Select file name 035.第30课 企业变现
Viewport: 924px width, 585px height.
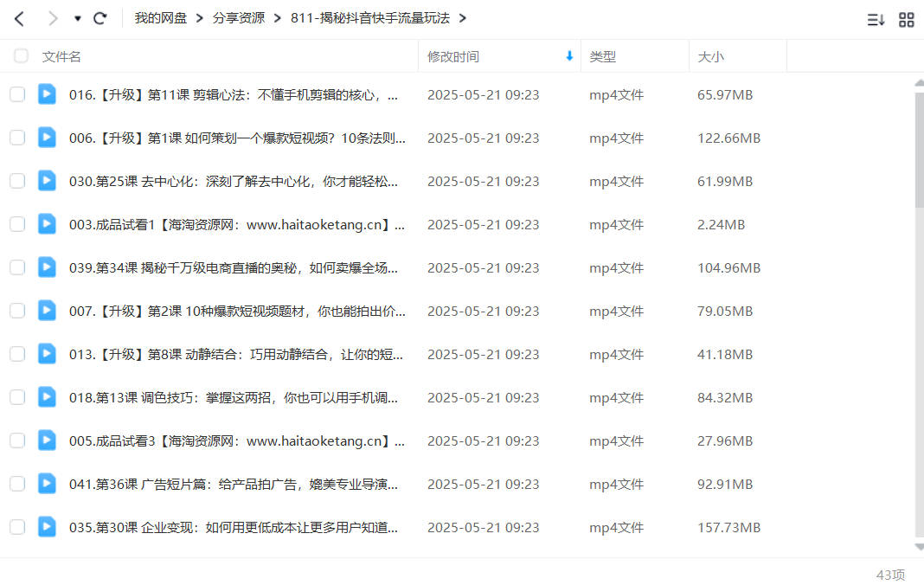click(234, 527)
